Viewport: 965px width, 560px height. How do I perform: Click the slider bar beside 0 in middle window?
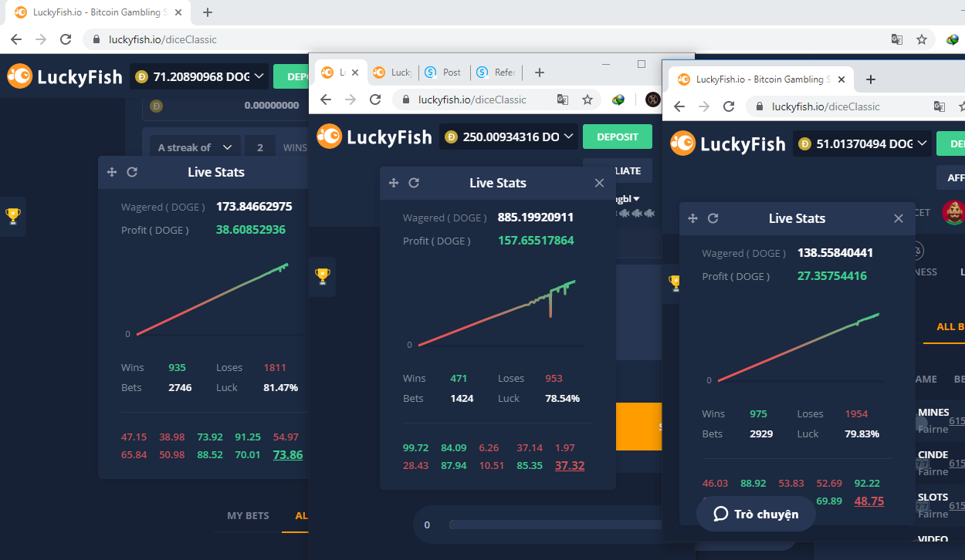pyautogui.click(x=556, y=525)
